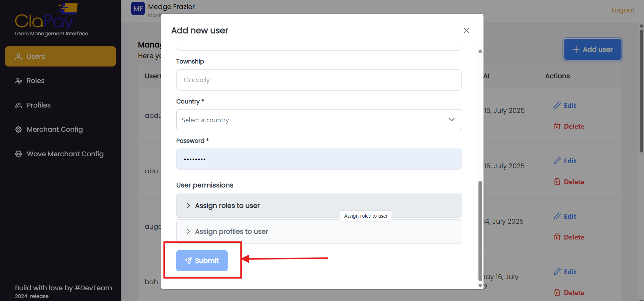Image resolution: width=644 pixels, height=301 pixels.
Task: Click the Profiles people icon in sidebar
Action: pyautogui.click(x=18, y=105)
